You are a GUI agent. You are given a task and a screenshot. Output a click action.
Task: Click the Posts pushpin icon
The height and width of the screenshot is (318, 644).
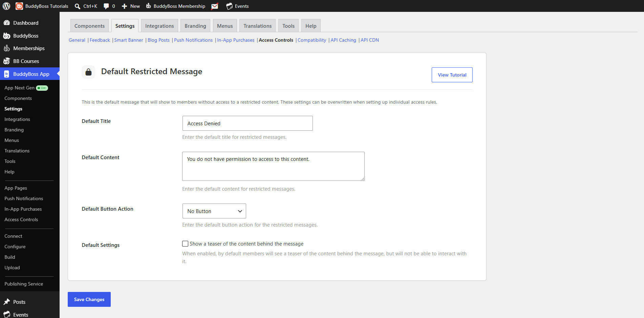coord(7,302)
